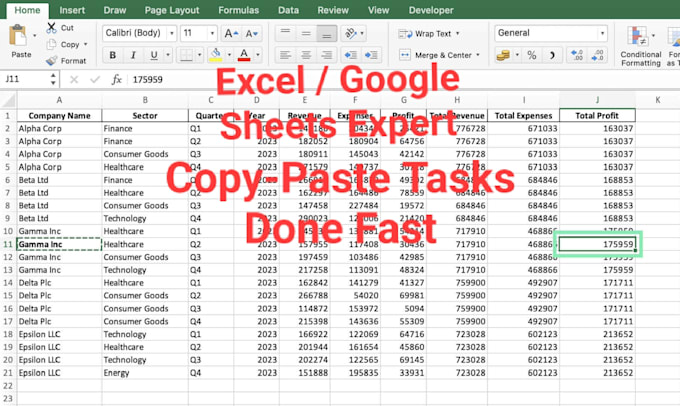This screenshot has width=680, height=406.
Task: Switch to the Insert tab
Action: [72, 10]
